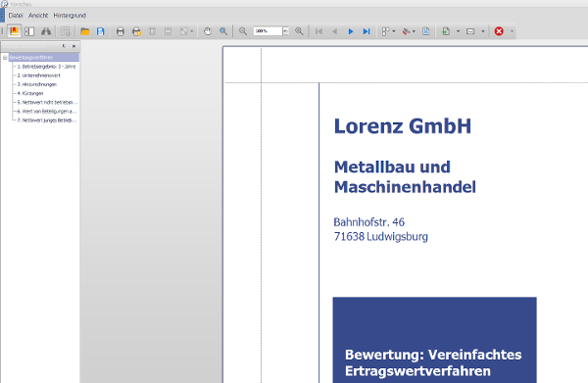
Task: Open the paint bucket color dropdown arrow
Action: pyautogui.click(x=414, y=31)
